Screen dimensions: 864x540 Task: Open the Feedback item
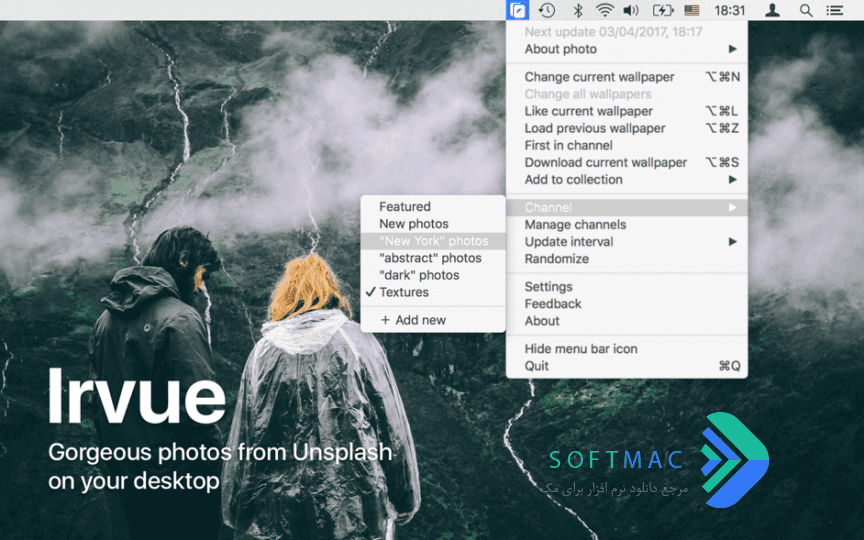[627, 304]
